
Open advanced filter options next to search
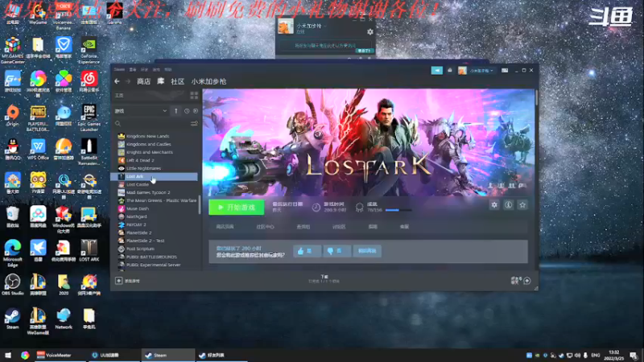point(194,124)
